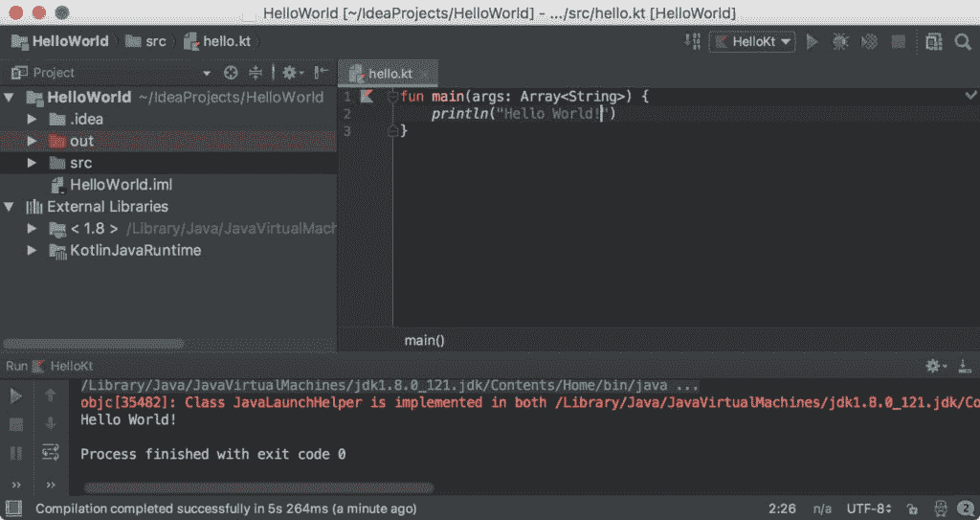Click the toolbar Stop button
Screen dimensions: 980x520
pyautogui.click(x=898, y=42)
